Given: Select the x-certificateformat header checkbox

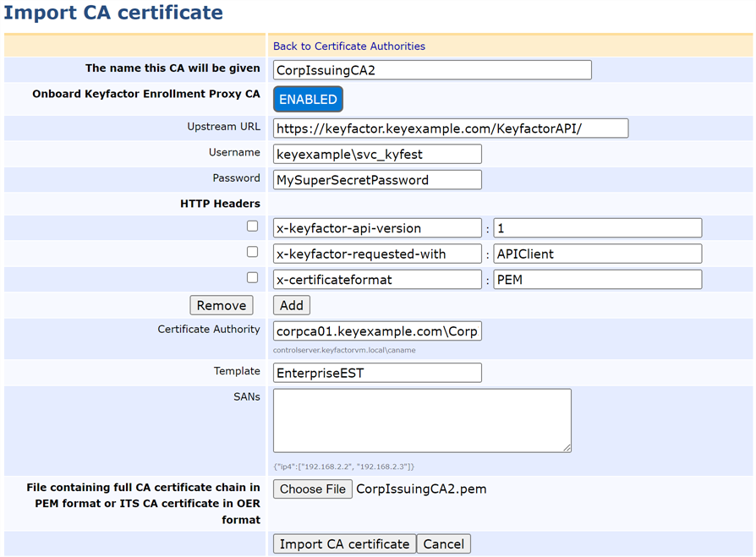Looking at the screenshot, I should [252, 277].
